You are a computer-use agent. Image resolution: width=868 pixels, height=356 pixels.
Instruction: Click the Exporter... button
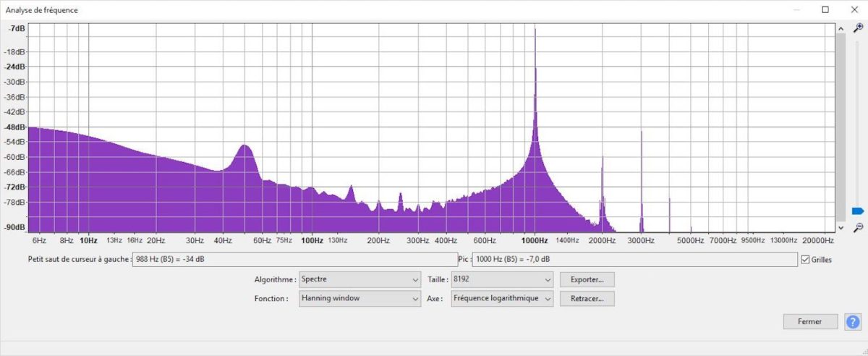(587, 279)
